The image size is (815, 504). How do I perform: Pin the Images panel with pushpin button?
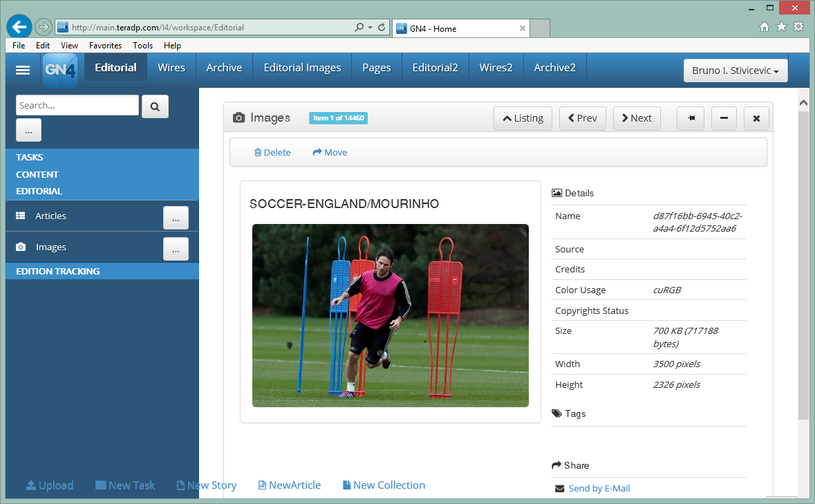click(x=691, y=118)
